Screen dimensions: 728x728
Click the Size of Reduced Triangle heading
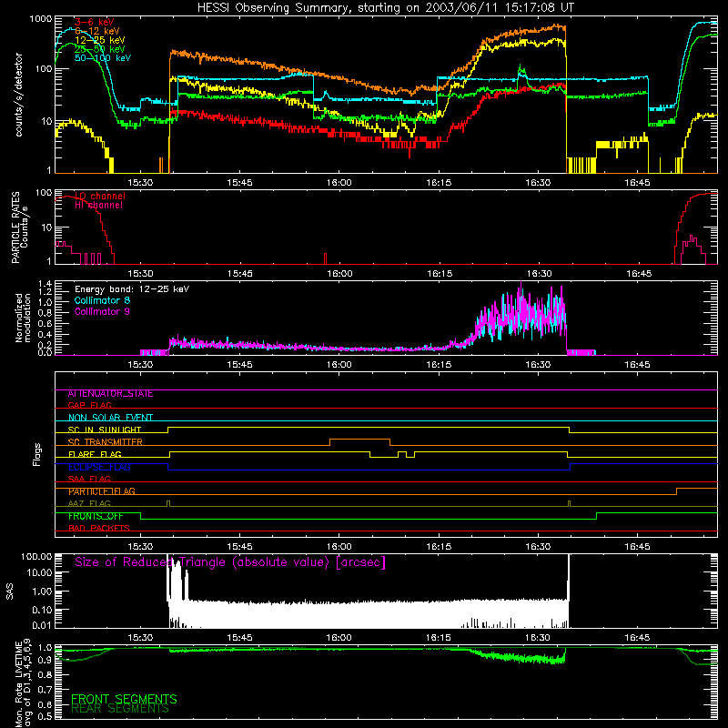pos(230,562)
